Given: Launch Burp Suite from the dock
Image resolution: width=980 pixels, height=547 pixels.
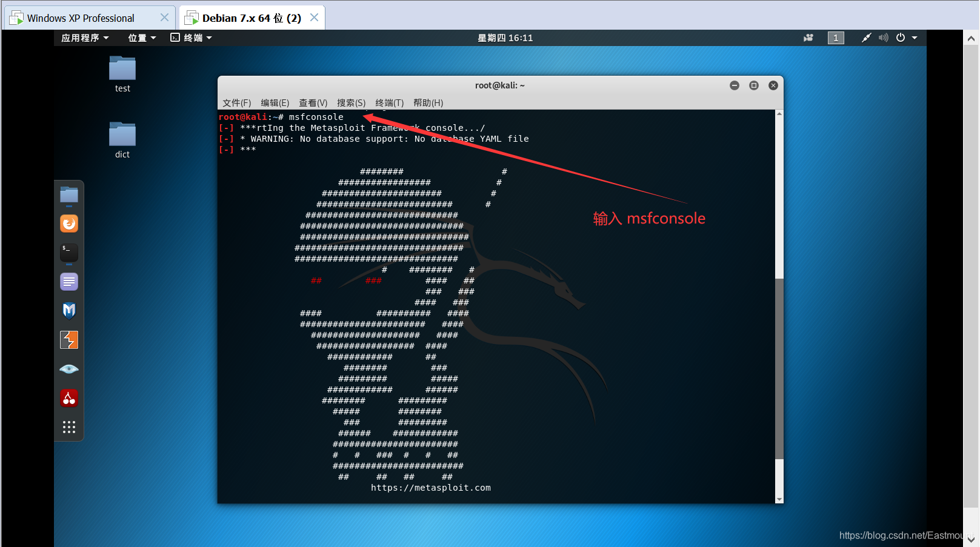Looking at the screenshot, I should coord(69,340).
